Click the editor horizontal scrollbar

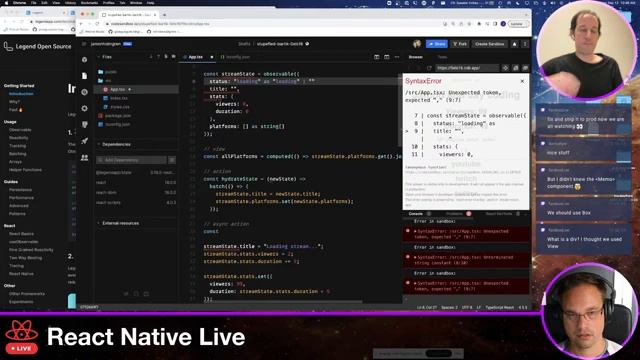coord(282,302)
